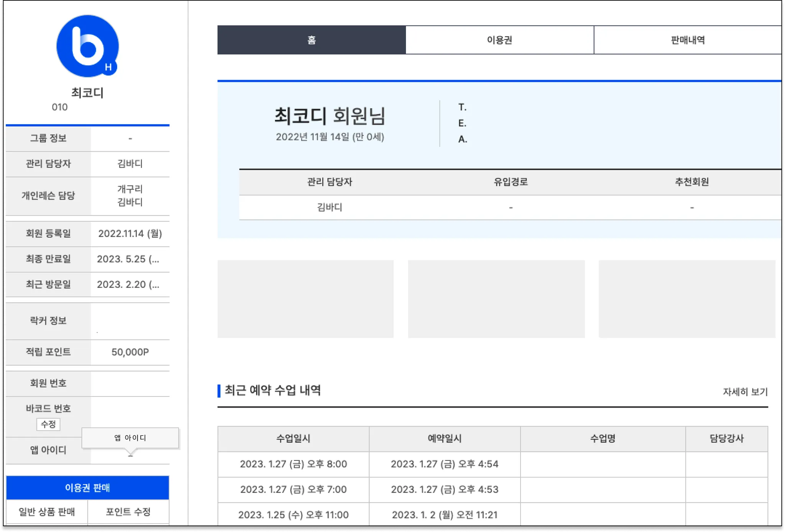Select the 오후 8:00 class row
This screenshot has width=785, height=532.
click(x=293, y=464)
